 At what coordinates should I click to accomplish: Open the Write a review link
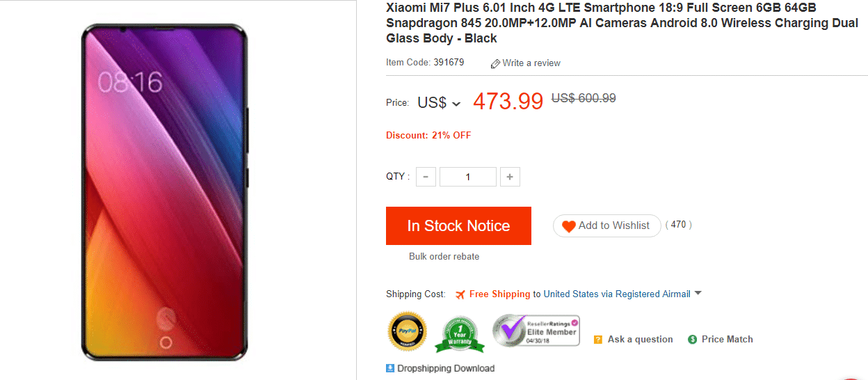tap(531, 63)
